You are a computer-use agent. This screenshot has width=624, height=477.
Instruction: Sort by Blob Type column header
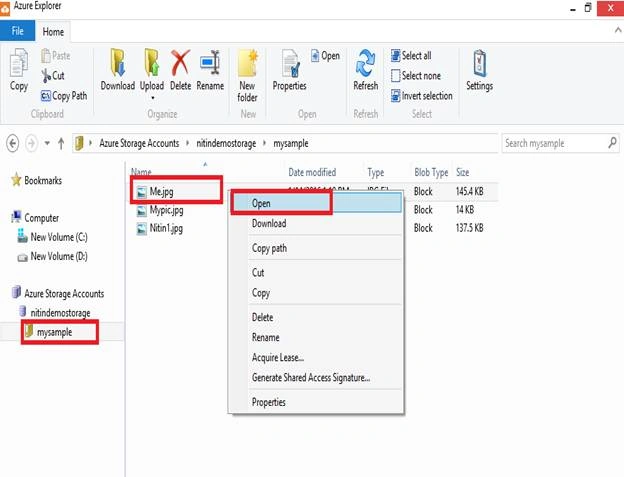[431, 172]
